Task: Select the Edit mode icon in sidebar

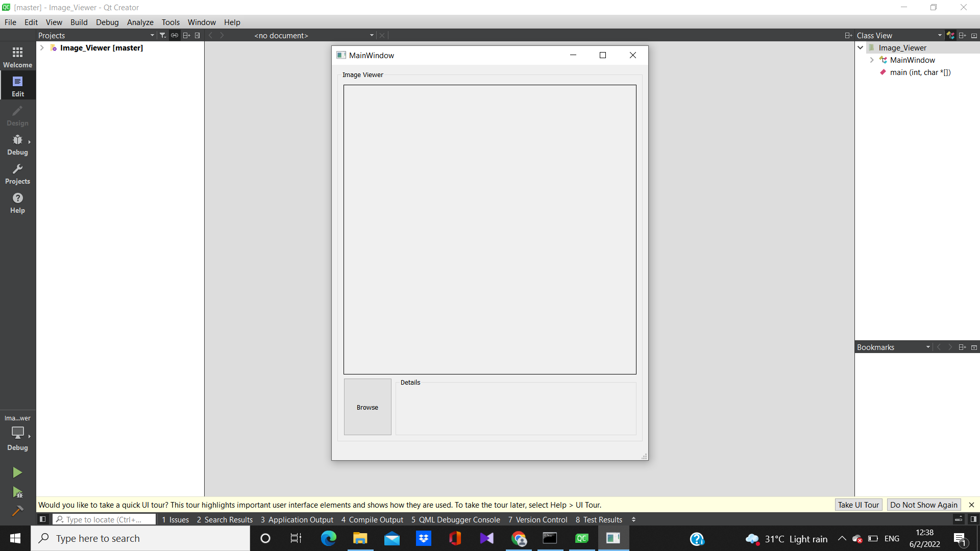Action: click(17, 85)
